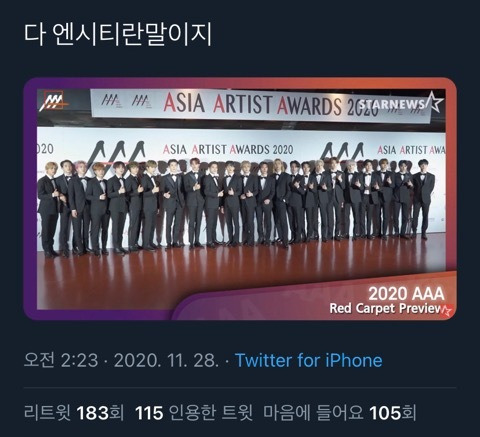Click the center backdrop ASIA ARTIST AWARDS 2020 text
The image size is (480, 437).
point(228,149)
